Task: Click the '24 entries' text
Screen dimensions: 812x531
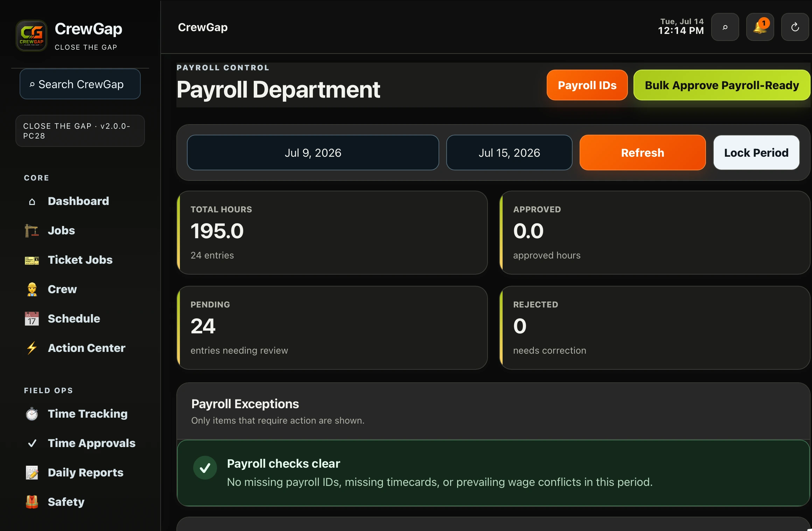Action: pos(212,255)
